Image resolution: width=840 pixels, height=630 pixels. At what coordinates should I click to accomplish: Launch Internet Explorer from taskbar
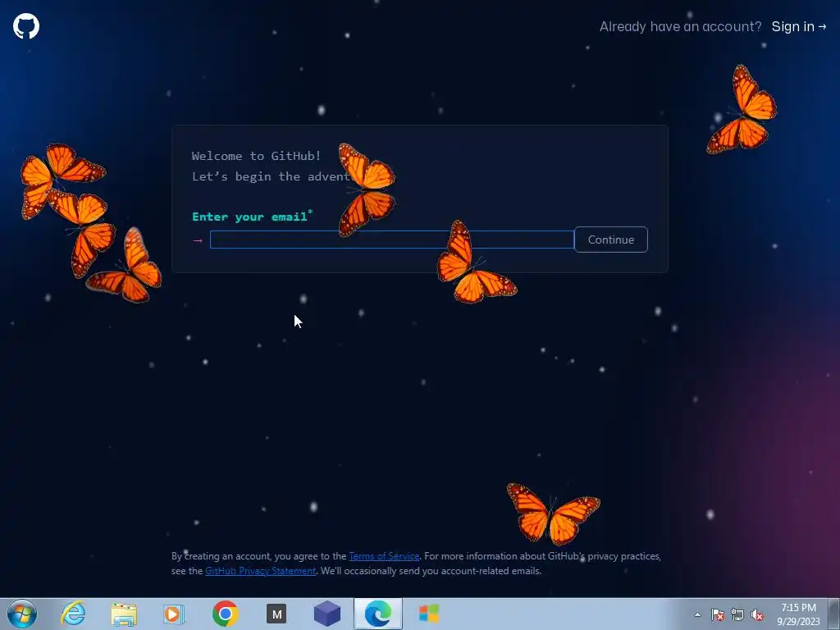click(73, 614)
